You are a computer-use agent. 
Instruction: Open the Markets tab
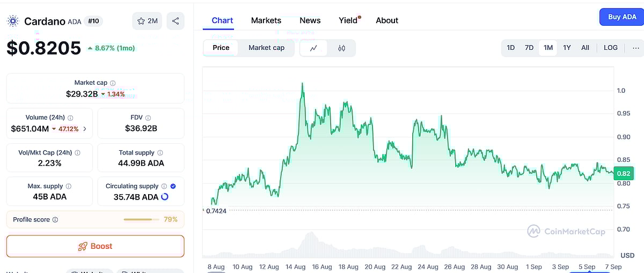coord(266,20)
